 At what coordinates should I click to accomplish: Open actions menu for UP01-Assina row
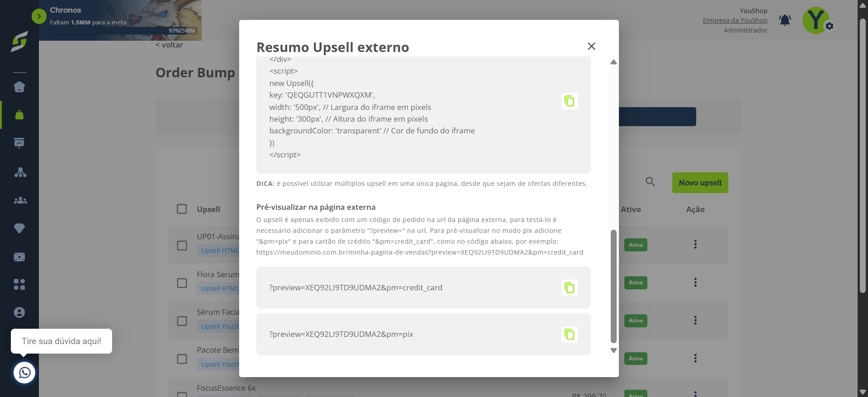[695, 245]
